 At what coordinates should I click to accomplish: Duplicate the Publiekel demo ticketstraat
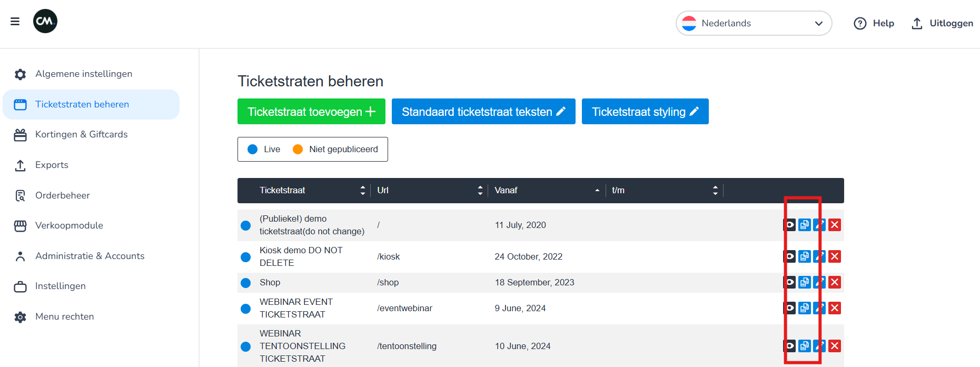pyautogui.click(x=804, y=225)
